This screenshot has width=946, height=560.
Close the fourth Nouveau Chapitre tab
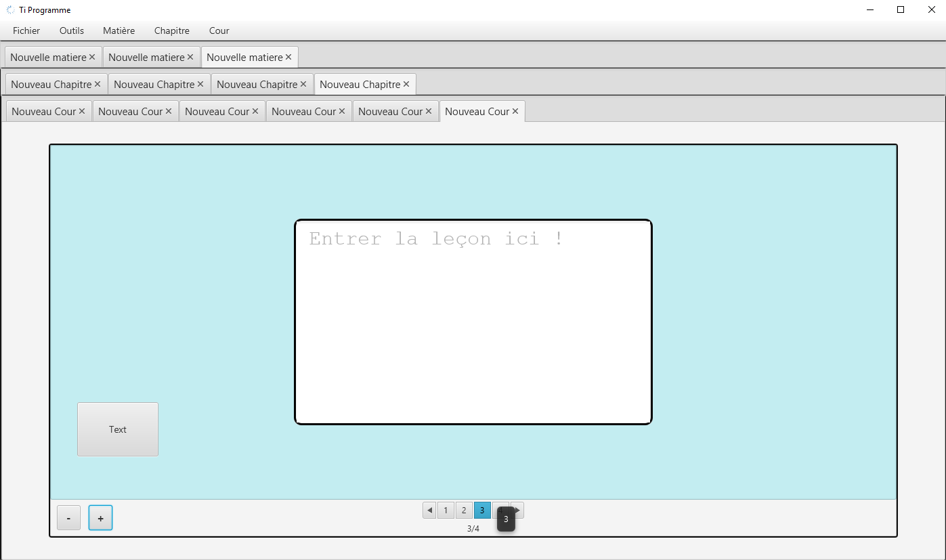coord(406,85)
